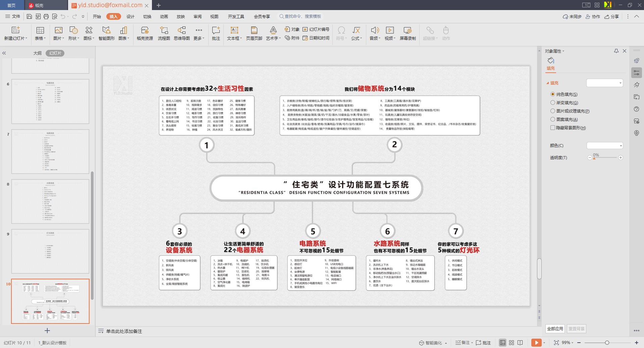Insert a 流程图 flowchart
Screen dimensions: 644x348
click(x=164, y=33)
